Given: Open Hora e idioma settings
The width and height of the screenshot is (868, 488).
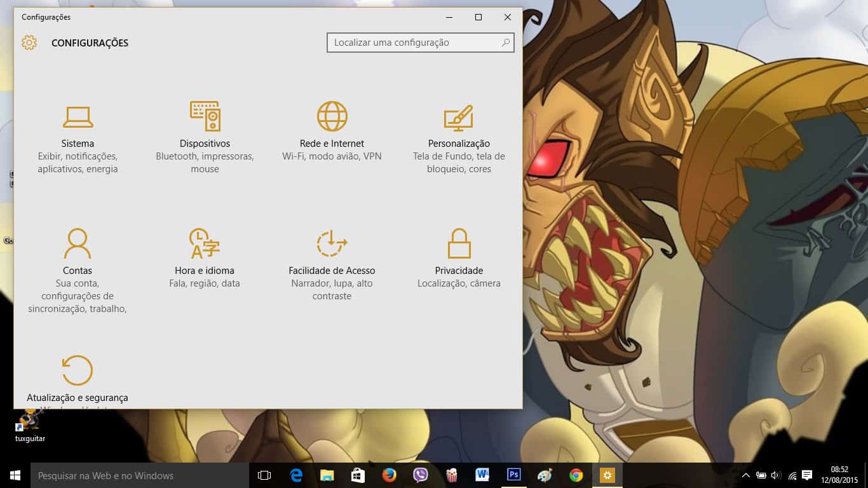Looking at the screenshot, I should point(205,254).
